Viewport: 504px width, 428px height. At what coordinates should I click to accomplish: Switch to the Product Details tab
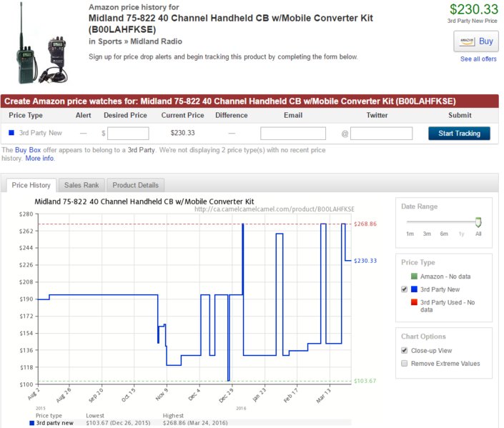135,185
